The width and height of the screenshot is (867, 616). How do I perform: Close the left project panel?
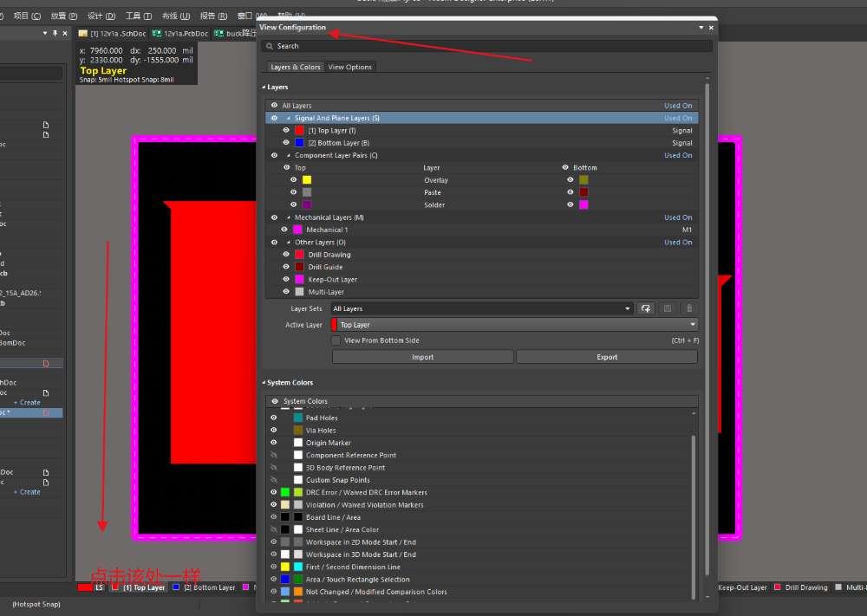pos(65,33)
